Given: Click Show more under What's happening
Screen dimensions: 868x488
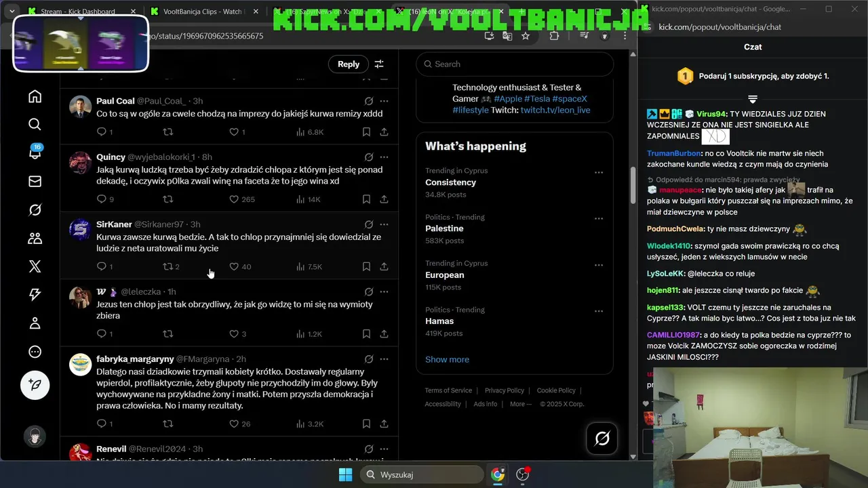Looking at the screenshot, I should (x=447, y=359).
